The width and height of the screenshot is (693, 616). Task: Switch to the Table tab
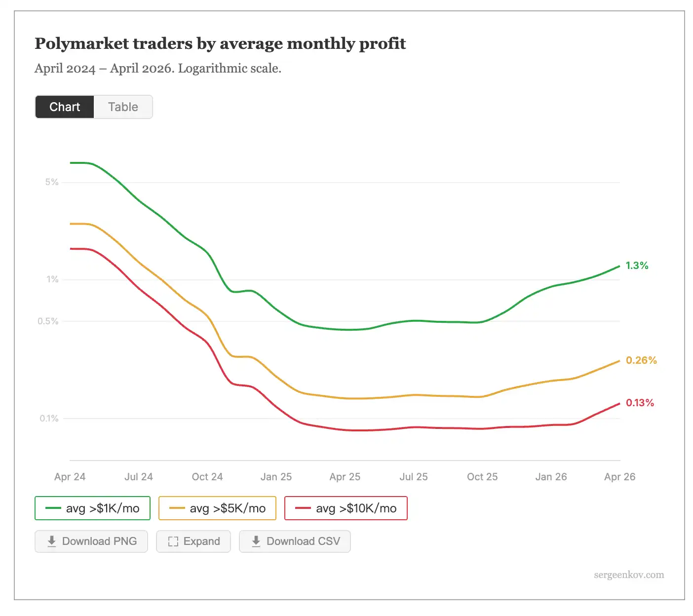[x=123, y=107]
